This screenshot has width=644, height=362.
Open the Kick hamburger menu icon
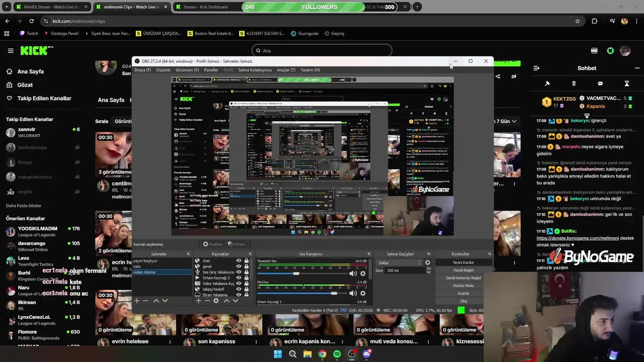(11, 50)
